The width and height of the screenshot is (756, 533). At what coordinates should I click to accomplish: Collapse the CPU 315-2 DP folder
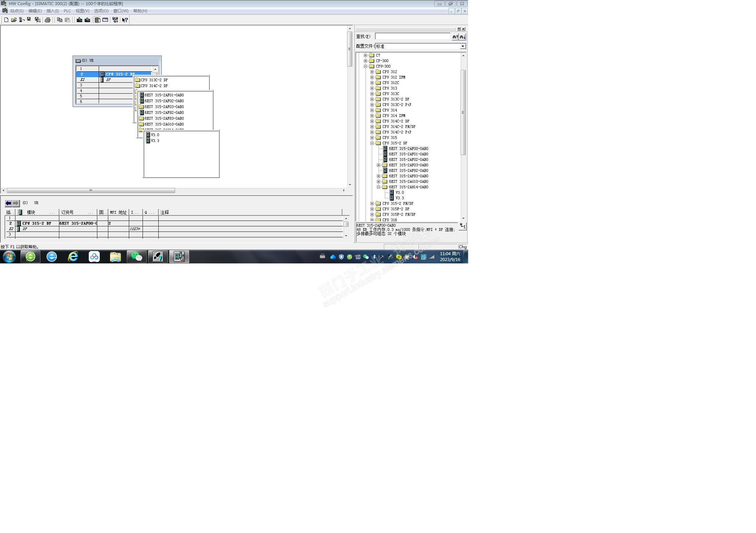coord(372,143)
